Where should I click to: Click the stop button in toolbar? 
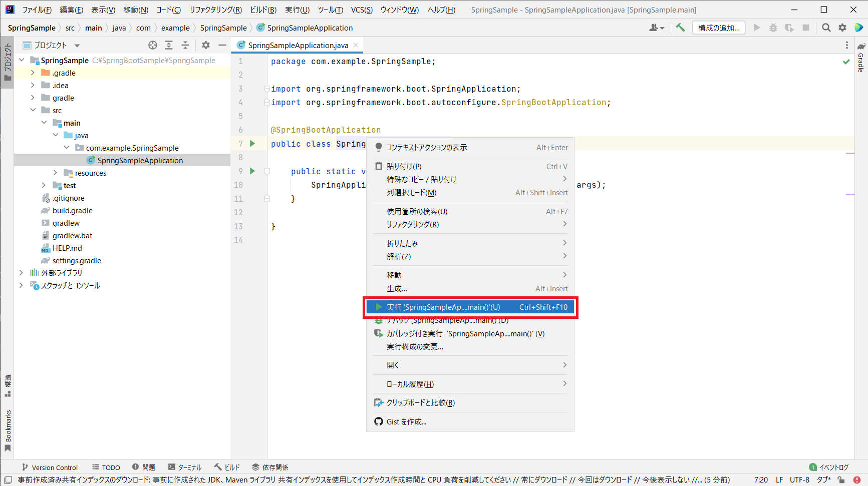click(806, 28)
